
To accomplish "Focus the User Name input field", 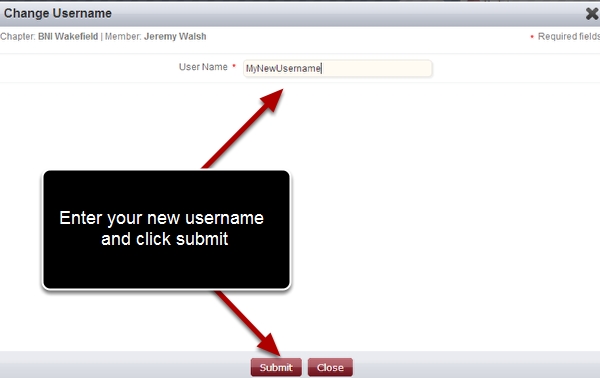I will (338, 68).
